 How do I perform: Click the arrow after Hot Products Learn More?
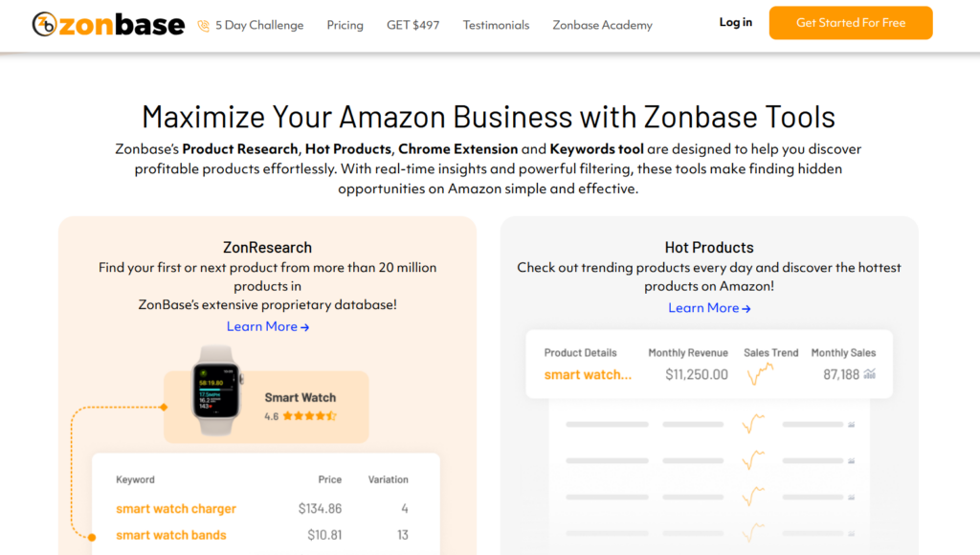[x=746, y=308]
